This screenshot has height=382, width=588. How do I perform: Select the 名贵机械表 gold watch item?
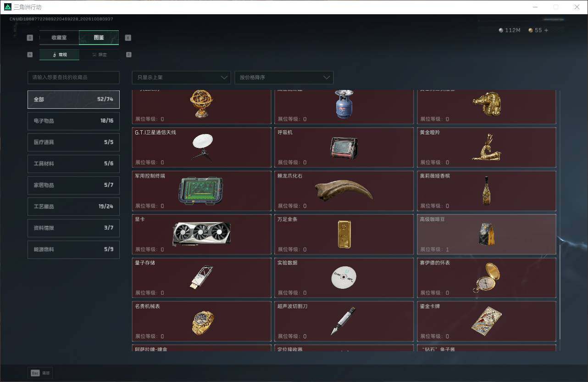pos(201,321)
